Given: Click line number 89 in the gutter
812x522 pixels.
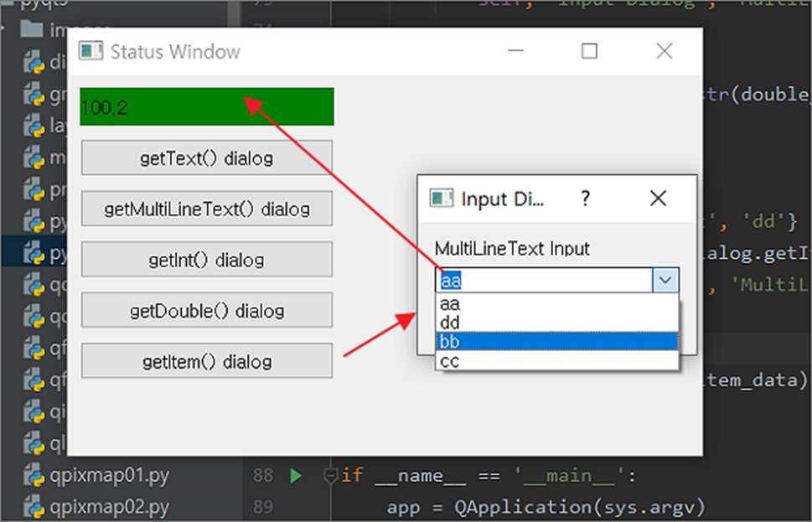Looking at the screenshot, I should (263, 506).
